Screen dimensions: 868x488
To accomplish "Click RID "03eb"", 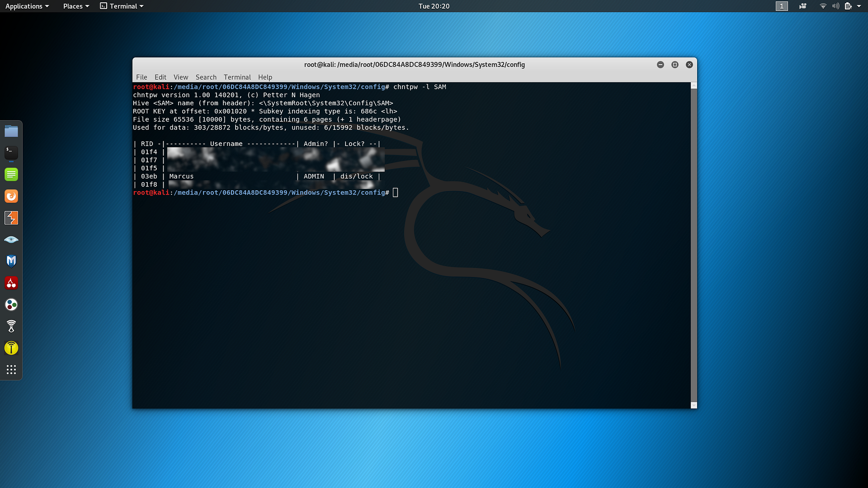I will 149,177.
